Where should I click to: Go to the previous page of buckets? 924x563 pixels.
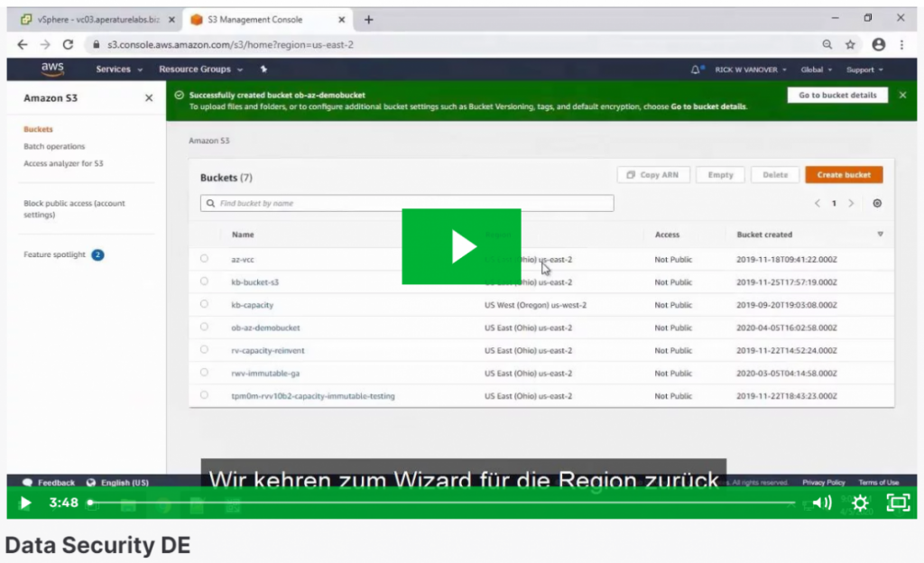pos(818,203)
